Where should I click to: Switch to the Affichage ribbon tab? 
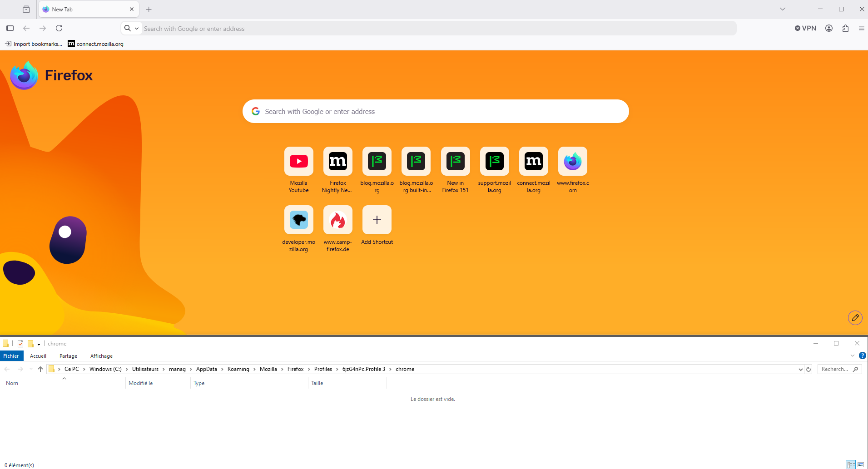(x=101, y=356)
